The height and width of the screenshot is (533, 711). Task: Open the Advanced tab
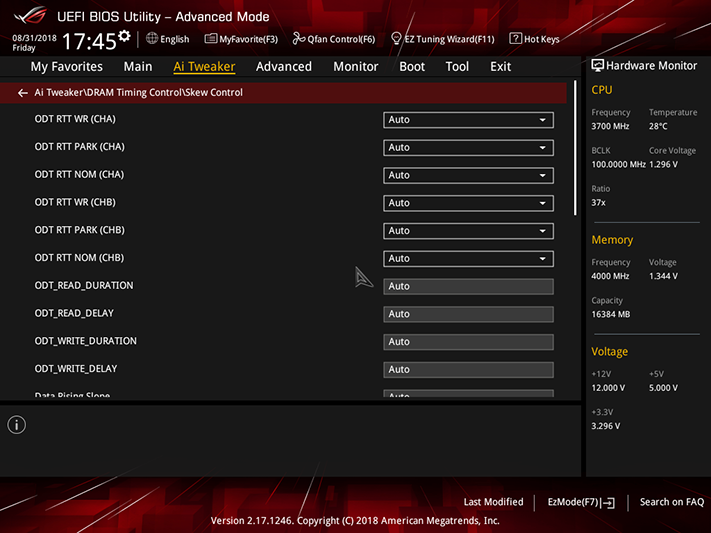[x=284, y=67]
